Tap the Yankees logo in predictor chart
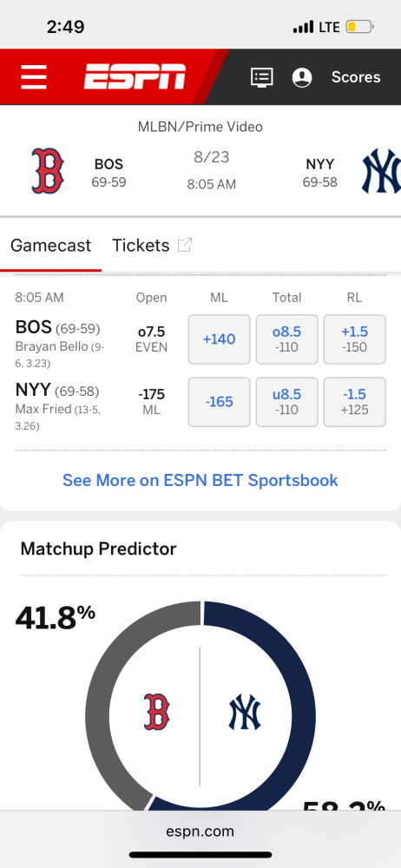 click(x=245, y=712)
